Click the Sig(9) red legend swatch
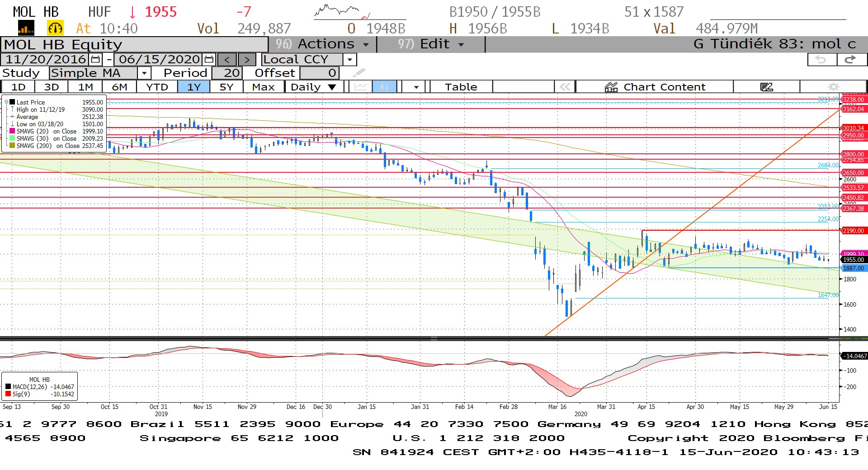 pyautogui.click(x=8, y=394)
